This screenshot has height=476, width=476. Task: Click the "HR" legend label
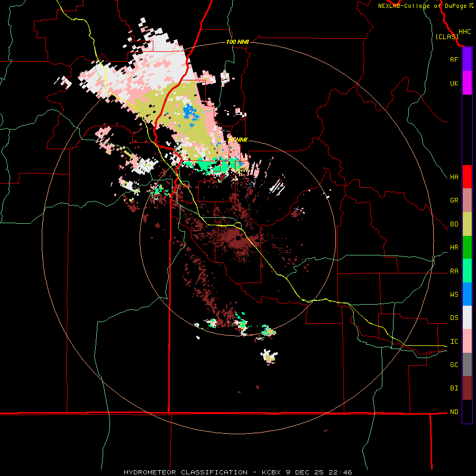tap(454, 248)
